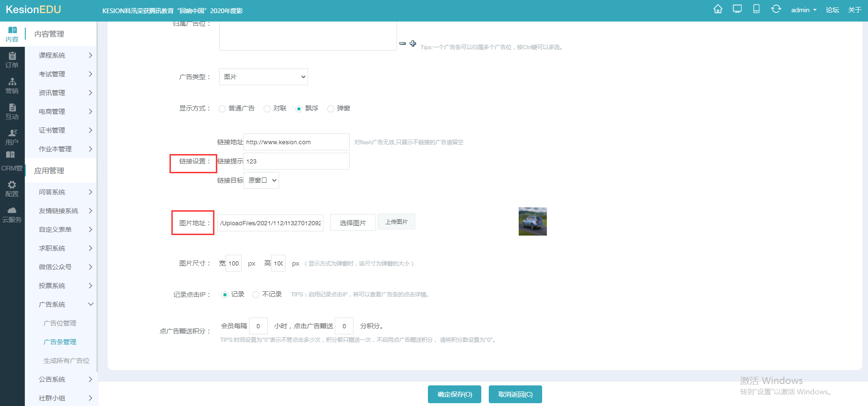The height and width of the screenshot is (406, 868).
Task: Click the 确定保存 save button
Action: pyautogui.click(x=454, y=394)
